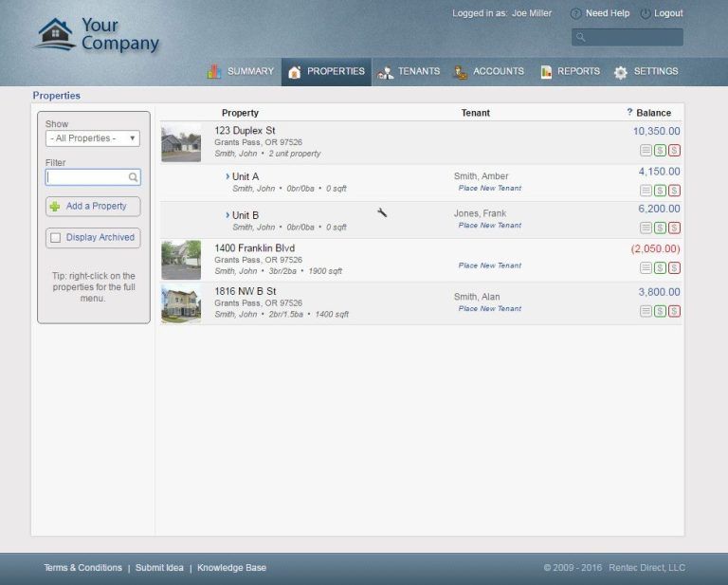
Task: Open ledger list icon for 1400 Franklin Blvd
Action: click(x=646, y=268)
